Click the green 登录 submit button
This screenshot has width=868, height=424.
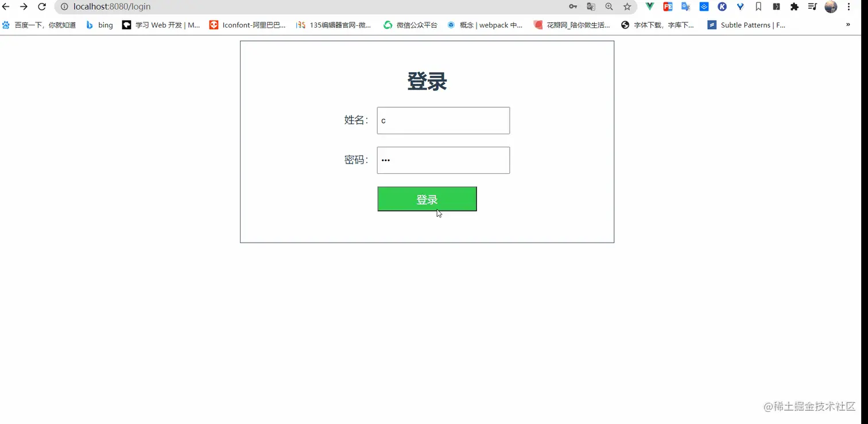(427, 199)
